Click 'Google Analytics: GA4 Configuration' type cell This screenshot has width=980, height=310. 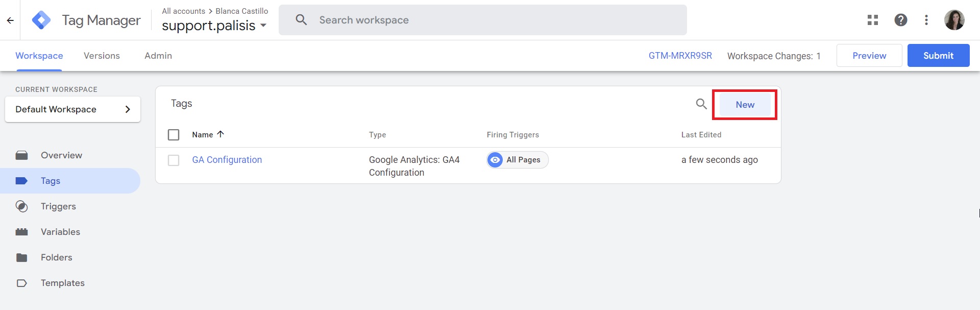(414, 166)
